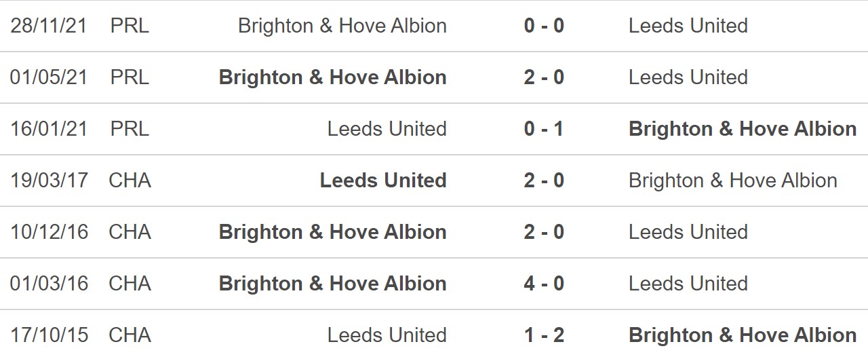Click Leeds United home team on 16/01/21
Image resolution: width=868 pixels, height=359 pixels.
tap(387, 129)
